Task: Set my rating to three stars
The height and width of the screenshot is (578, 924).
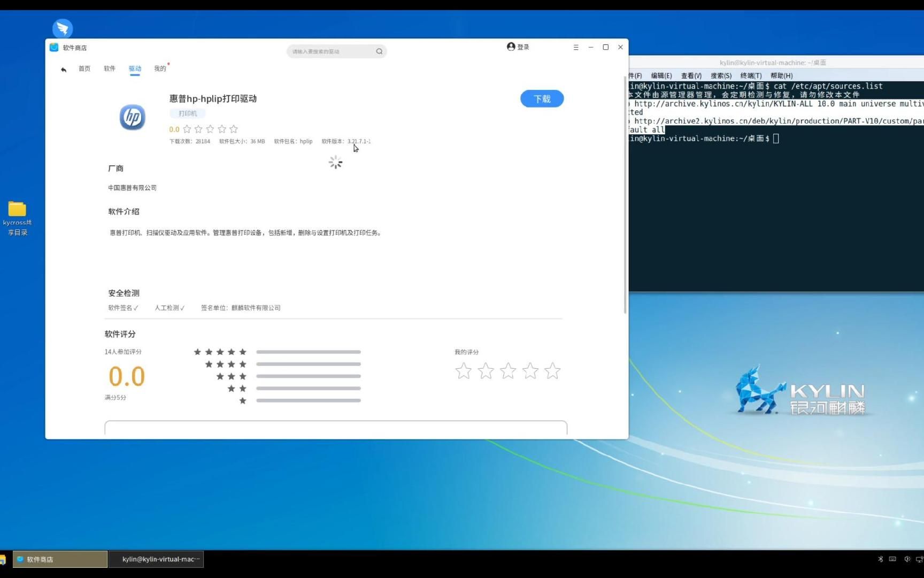Action: pos(508,371)
